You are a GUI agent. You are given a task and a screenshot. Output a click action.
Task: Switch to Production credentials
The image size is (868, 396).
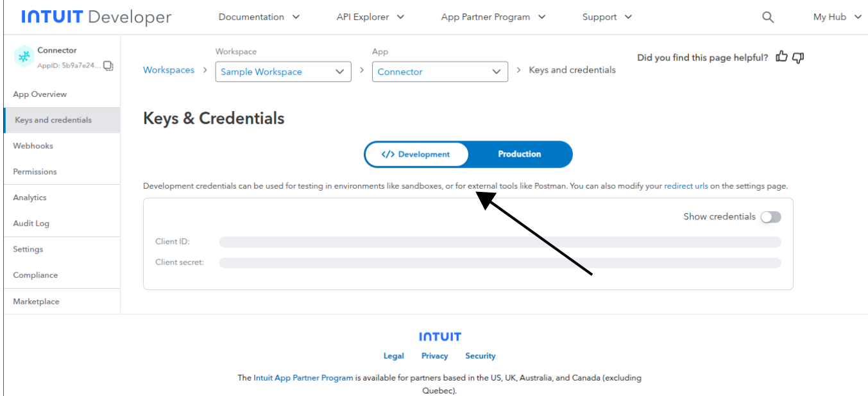(519, 154)
